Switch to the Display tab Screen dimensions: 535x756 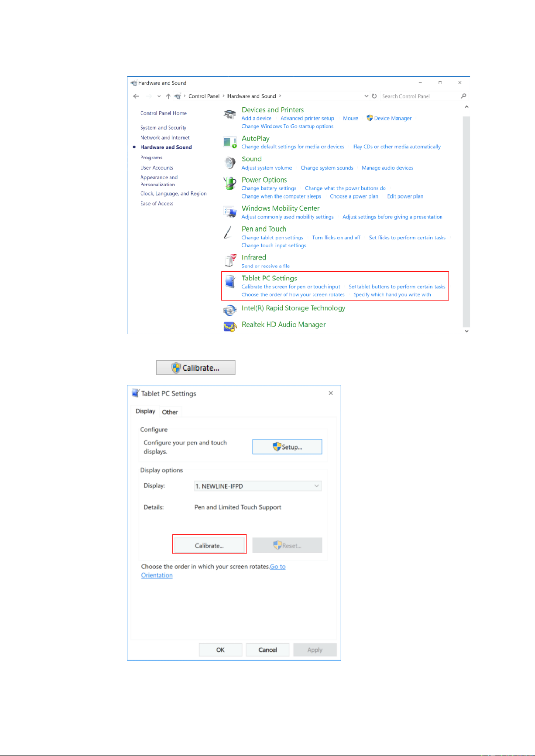pyautogui.click(x=145, y=411)
